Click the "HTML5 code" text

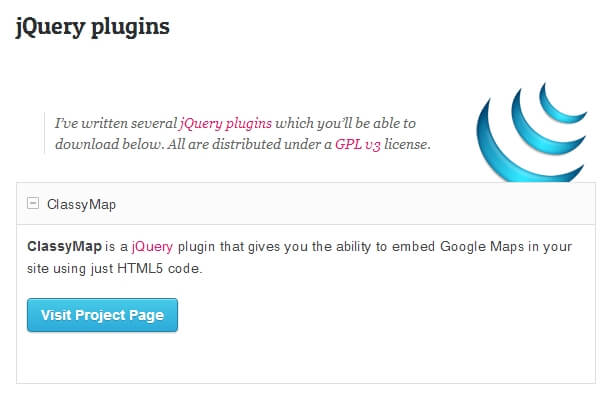(166, 270)
